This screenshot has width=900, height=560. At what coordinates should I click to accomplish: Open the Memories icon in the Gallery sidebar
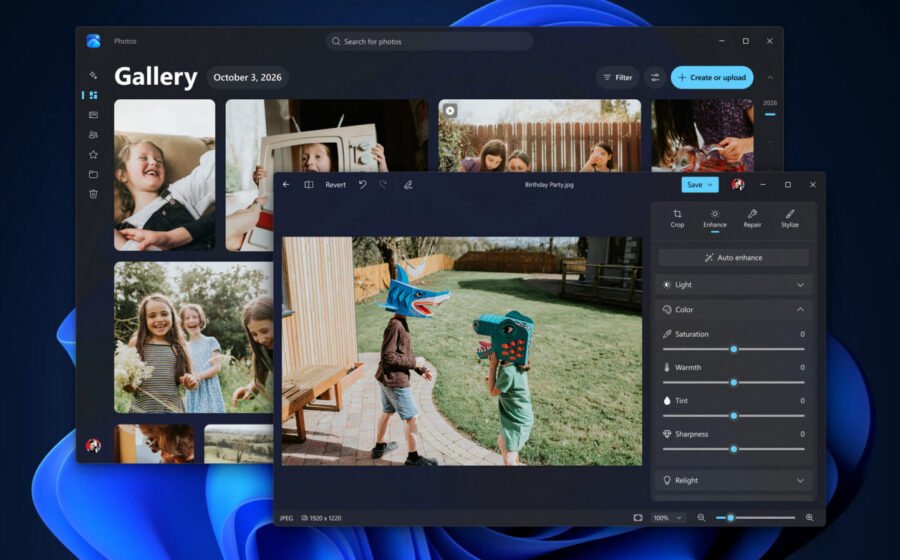94,115
